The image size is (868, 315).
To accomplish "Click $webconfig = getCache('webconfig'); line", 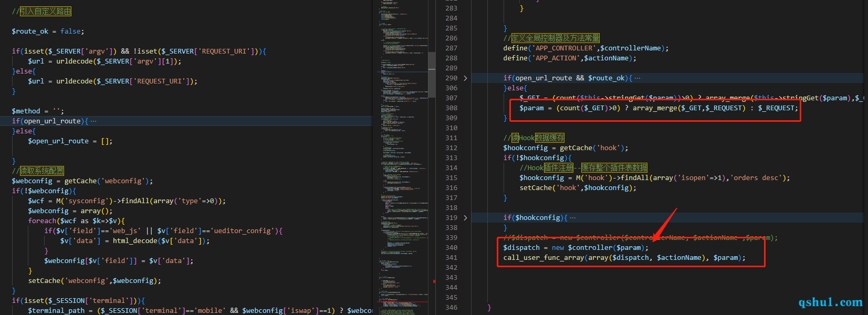I will 82,181.
